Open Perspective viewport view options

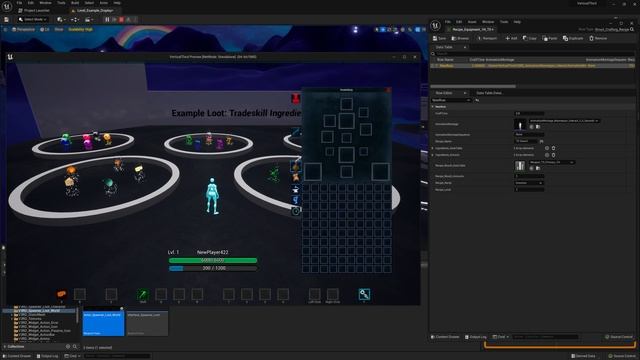click(x=24, y=29)
